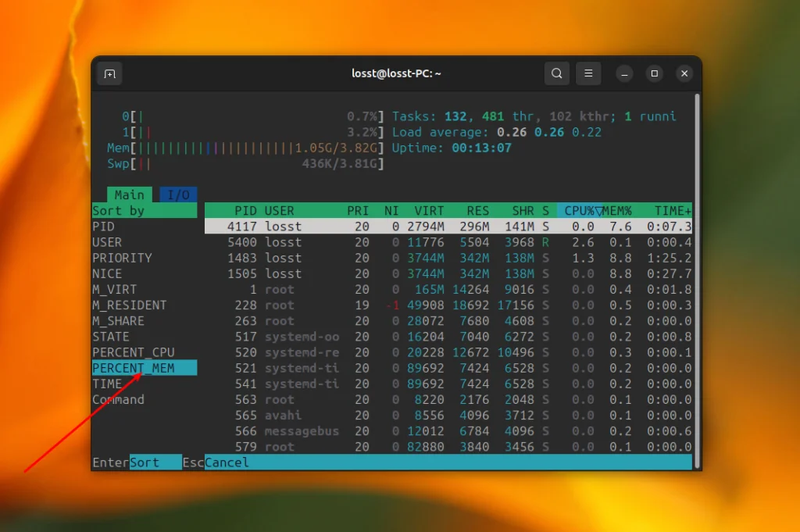Minimize the terminal window
This screenshot has width=800, height=532.
pos(624,74)
